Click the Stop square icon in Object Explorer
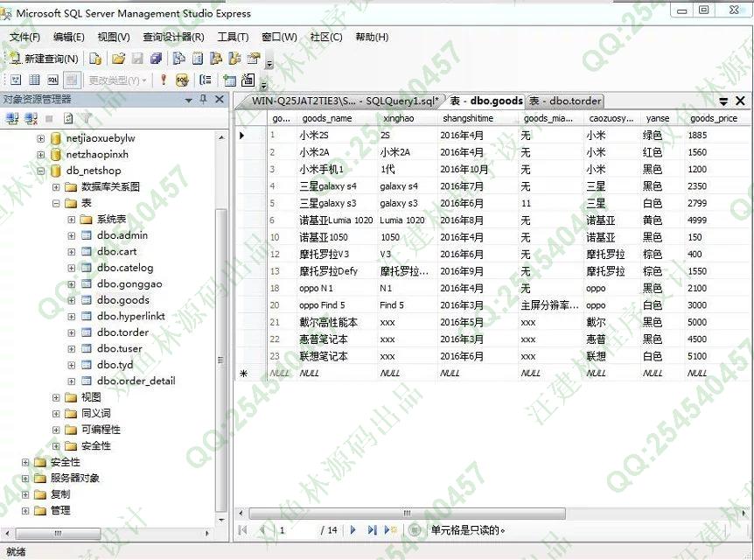Screen dimensions: 754x560 [x=49, y=118]
